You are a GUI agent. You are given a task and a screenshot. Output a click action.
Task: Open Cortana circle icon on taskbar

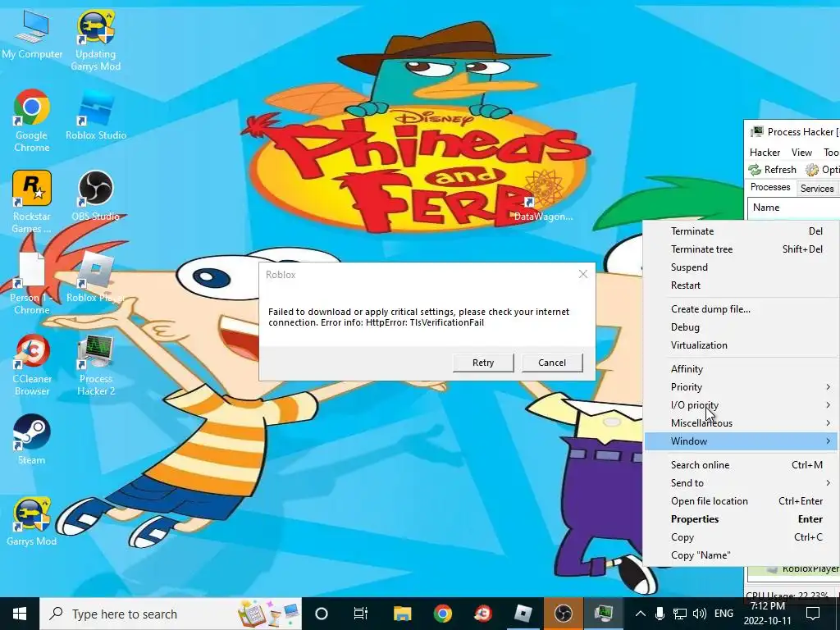322,614
